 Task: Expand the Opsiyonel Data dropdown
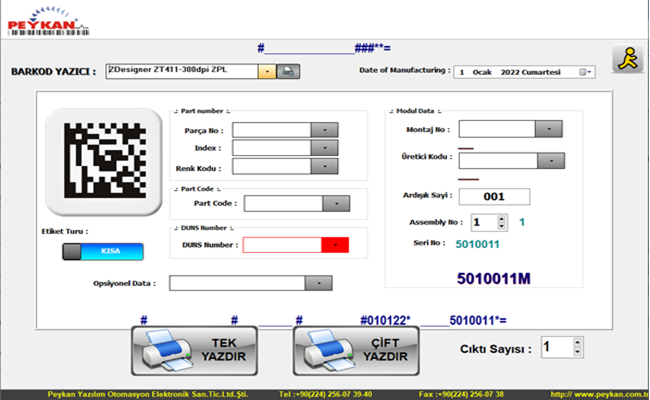coord(318,283)
